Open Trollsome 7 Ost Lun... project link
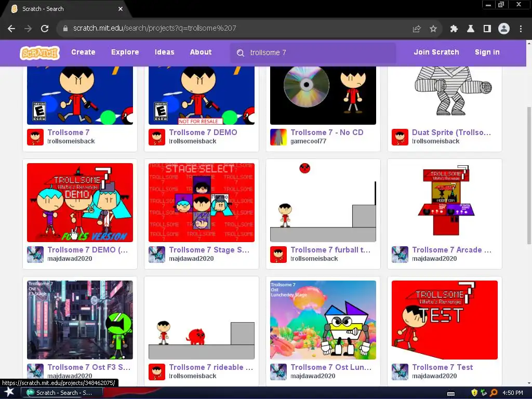The width and height of the screenshot is (532, 399). (x=331, y=367)
